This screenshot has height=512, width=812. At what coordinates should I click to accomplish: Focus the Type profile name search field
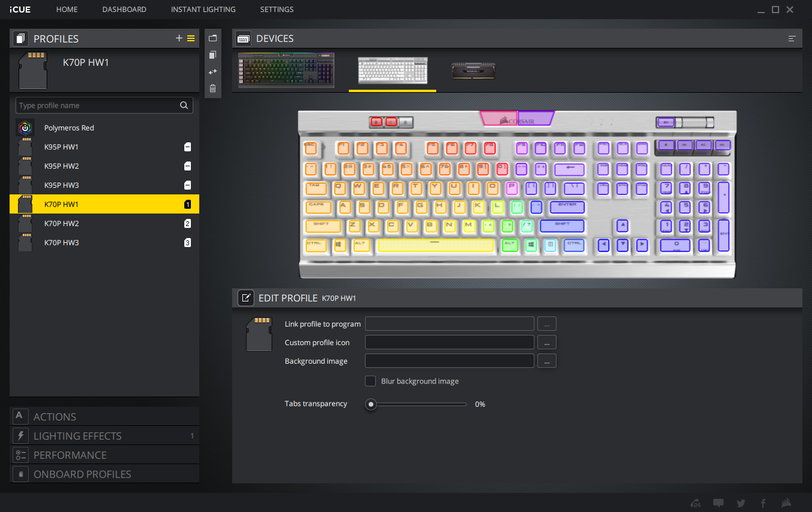click(x=104, y=105)
